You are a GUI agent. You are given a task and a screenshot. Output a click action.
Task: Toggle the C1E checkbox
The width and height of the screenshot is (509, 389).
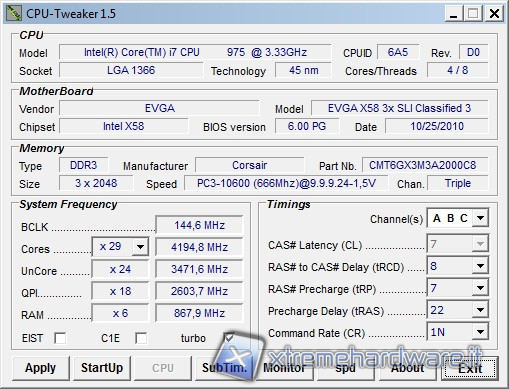coord(141,338)
